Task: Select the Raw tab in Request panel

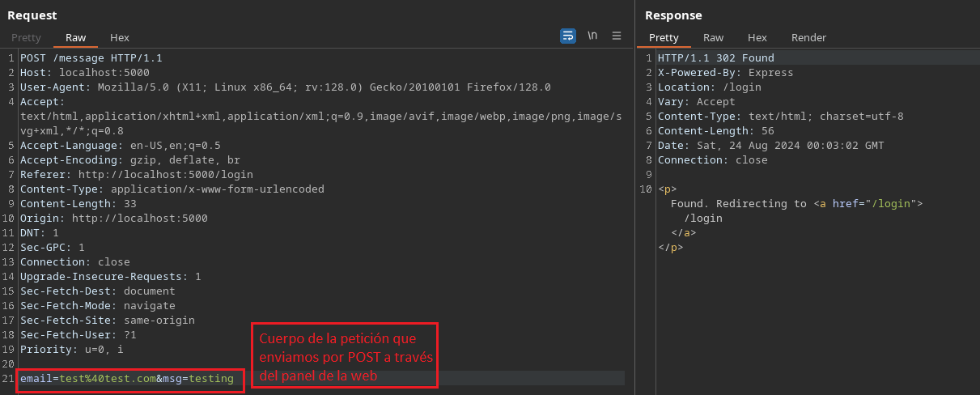Action: pyautogui.click(x=75, y=37)
